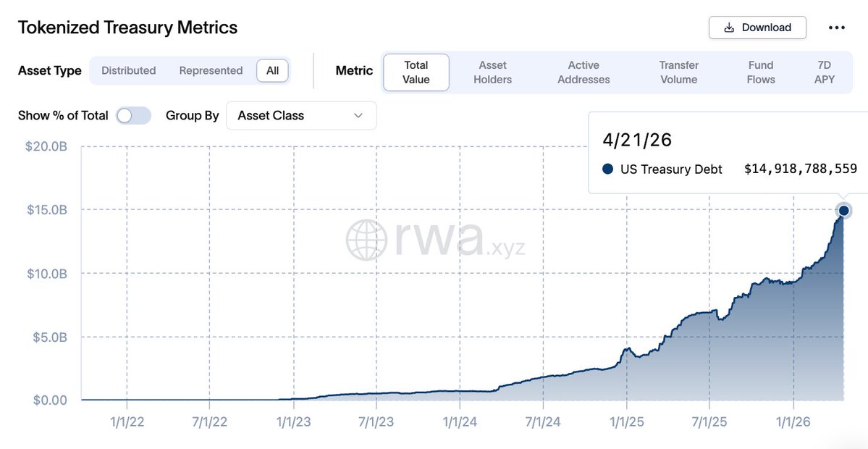
Task: Click the US Treasury Debt legend dot
Action: click(607, 169)
